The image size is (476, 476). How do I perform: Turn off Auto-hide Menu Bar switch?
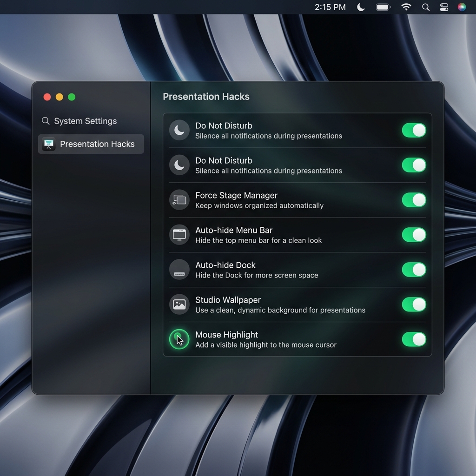414,235
